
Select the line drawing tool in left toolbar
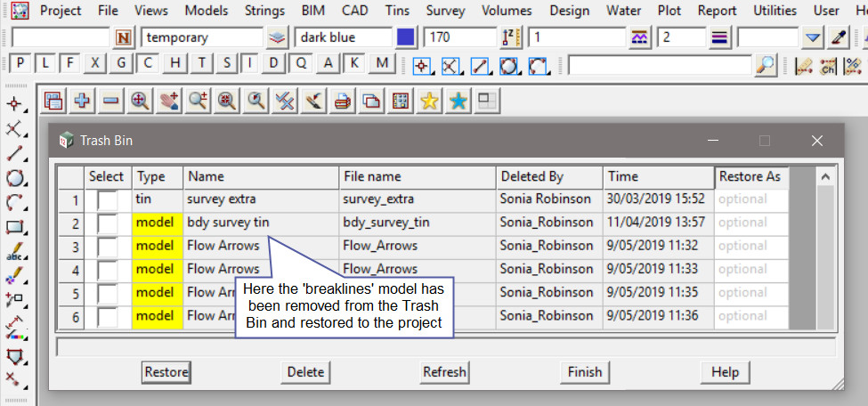pos(14,153)
